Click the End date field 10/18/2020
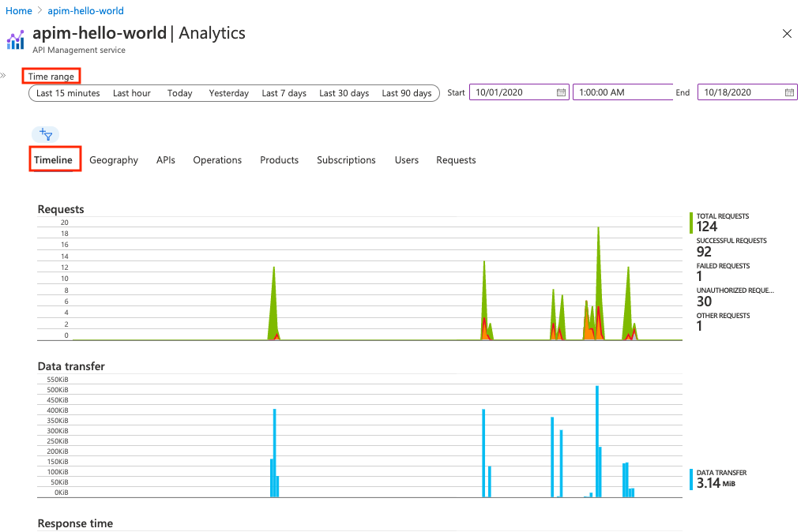Screen dimensions: 801x532 click(x=747, y=92)
